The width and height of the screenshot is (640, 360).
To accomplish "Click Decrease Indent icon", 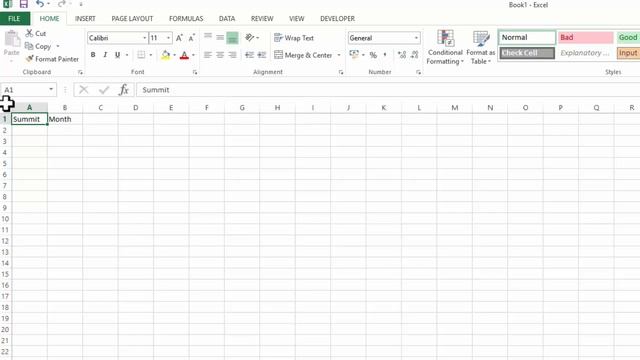I will 249,55.
